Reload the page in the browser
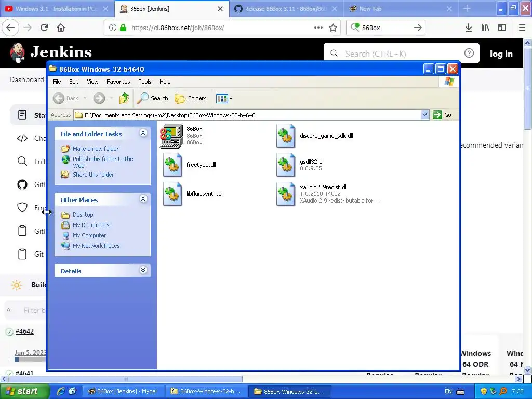Image resolution: width=532 pixels, height=399 pixels. [x=45, y=28]
